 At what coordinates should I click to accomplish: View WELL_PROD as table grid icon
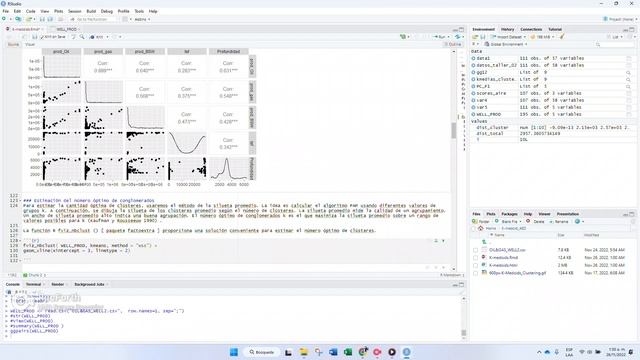[x=629, y=114]
